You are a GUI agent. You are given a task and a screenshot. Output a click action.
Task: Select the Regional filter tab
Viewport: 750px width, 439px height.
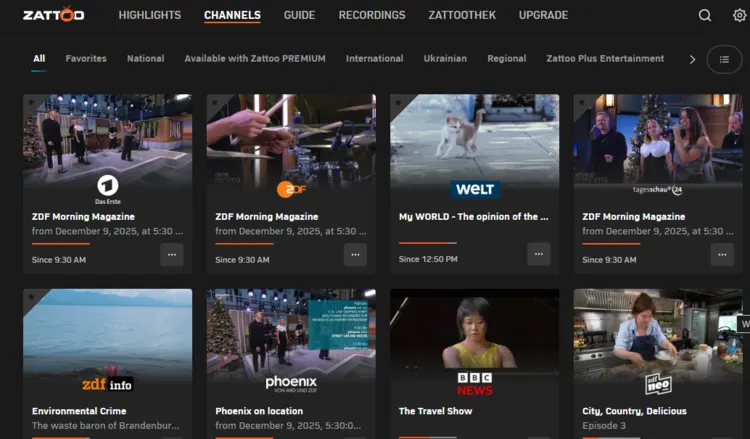(x=507, y=59)
